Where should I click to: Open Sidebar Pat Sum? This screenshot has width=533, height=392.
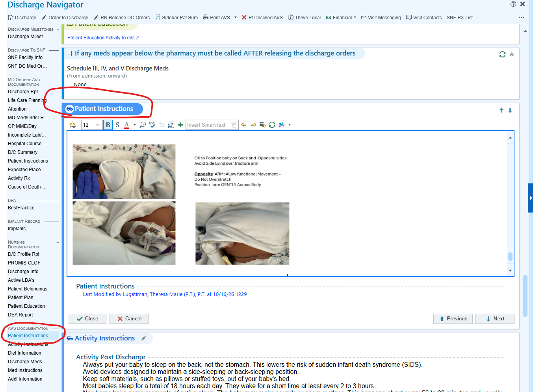tap(176, 18)
